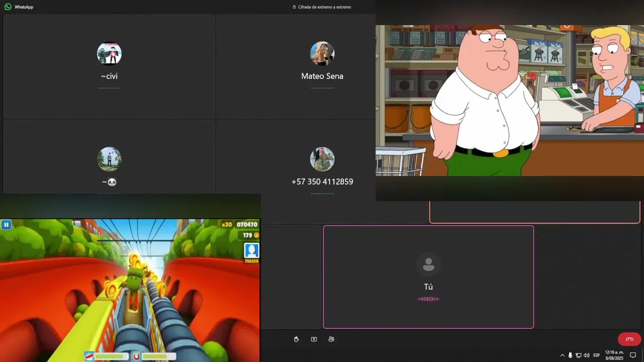644x362 pixels.
Task: Pause the Subway Surfers game
Action: point(6,225)
